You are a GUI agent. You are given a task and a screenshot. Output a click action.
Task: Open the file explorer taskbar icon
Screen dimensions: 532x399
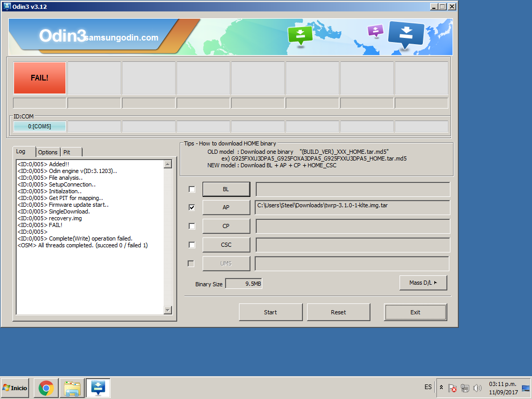[72, 388]
